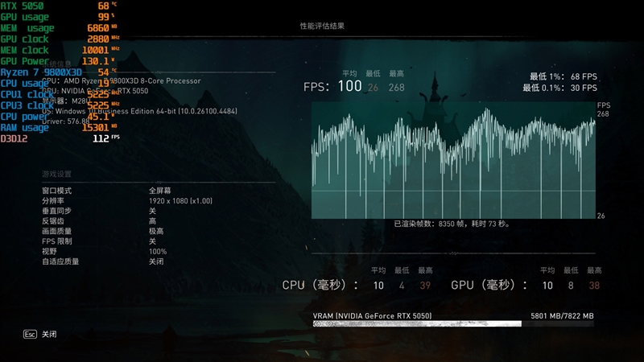Click the average FPS value 100

(x=349, y=86)
